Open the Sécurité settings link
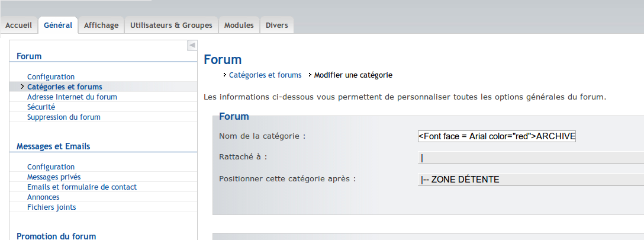The height and width of the screenshot is (240, 644). [41, 107]
